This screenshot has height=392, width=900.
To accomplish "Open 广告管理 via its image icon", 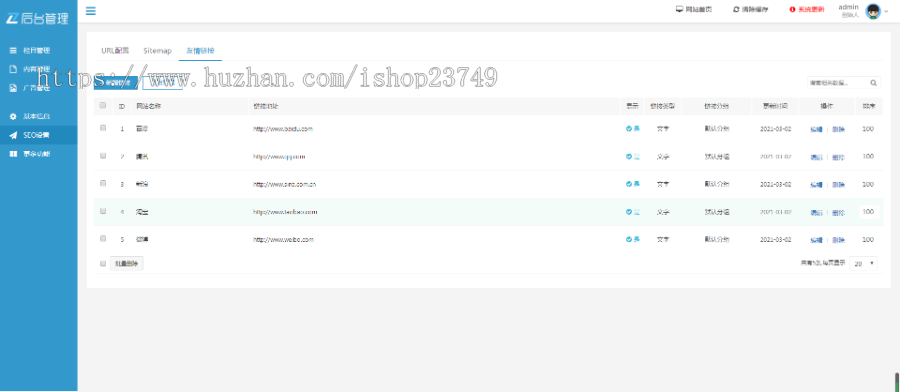I will point(13,88).
